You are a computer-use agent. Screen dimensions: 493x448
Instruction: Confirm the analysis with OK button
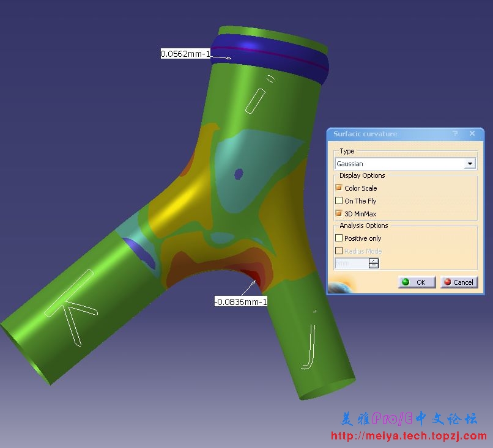click(417, 282)
